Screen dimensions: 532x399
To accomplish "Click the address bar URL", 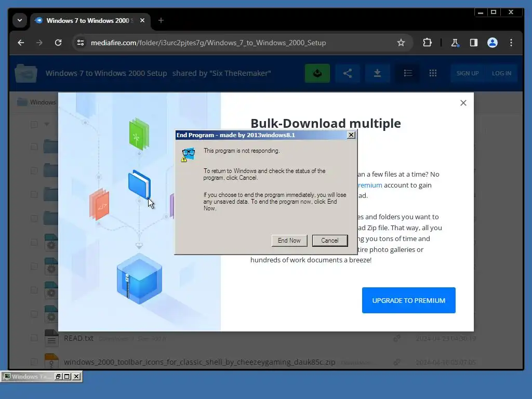I will 208,43.
